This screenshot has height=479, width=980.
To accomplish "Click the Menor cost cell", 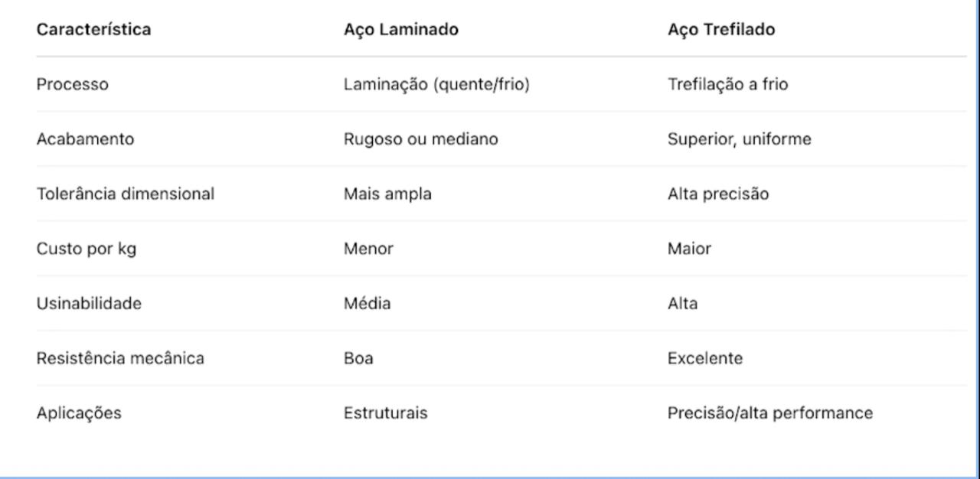I will click(x=369, y=249).
